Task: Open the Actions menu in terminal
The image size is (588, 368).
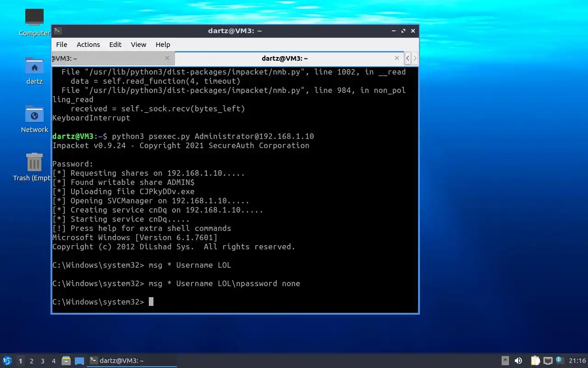Action: (88, 45)
